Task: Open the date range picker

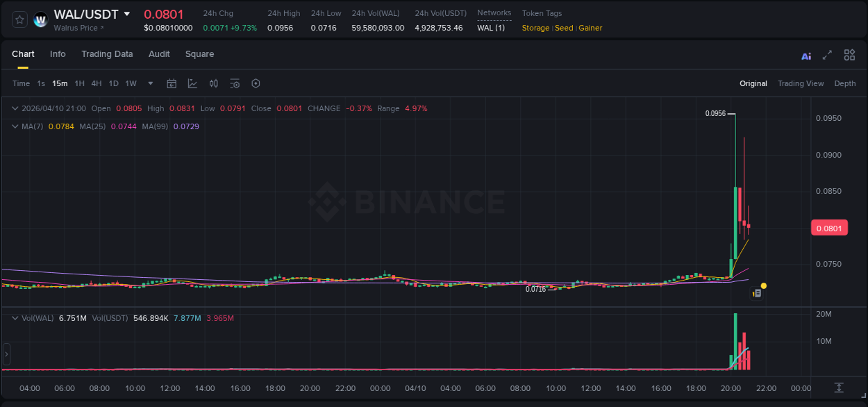Action: pos(172,83)
